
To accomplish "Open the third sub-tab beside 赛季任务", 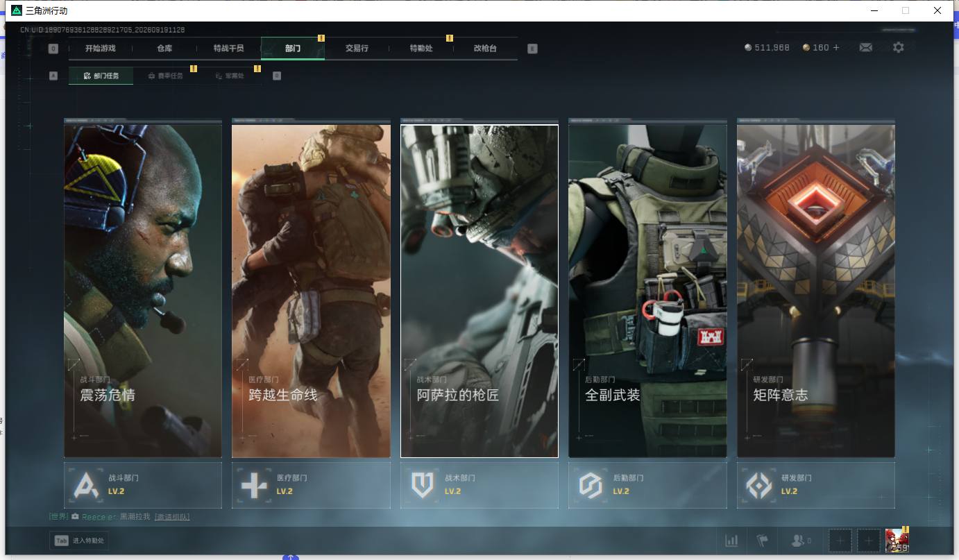I will tap(230, 76).
